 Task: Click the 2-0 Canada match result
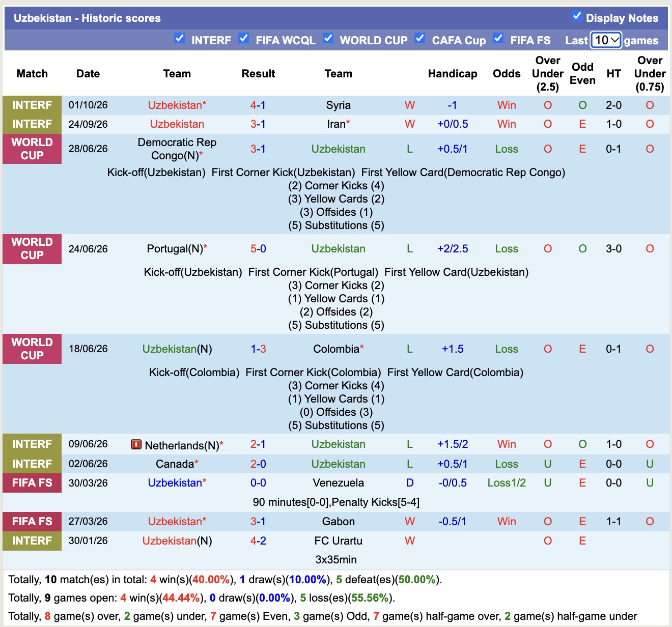point(258,464)
